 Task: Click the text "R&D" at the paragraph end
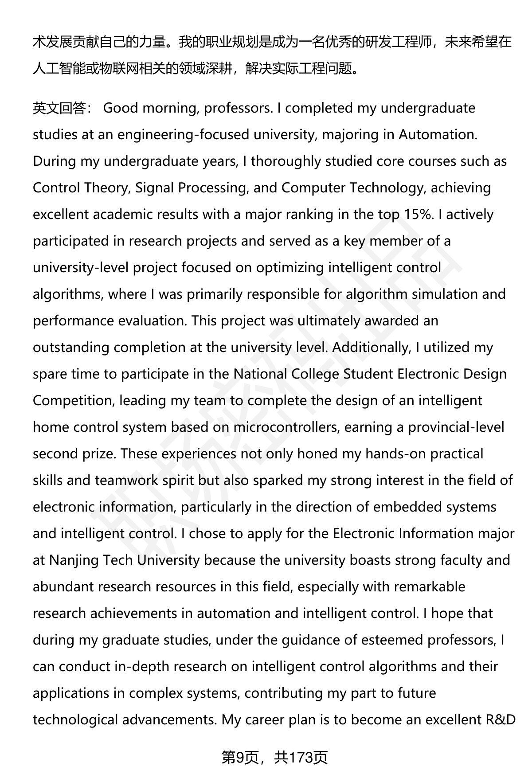click(501, 720)
